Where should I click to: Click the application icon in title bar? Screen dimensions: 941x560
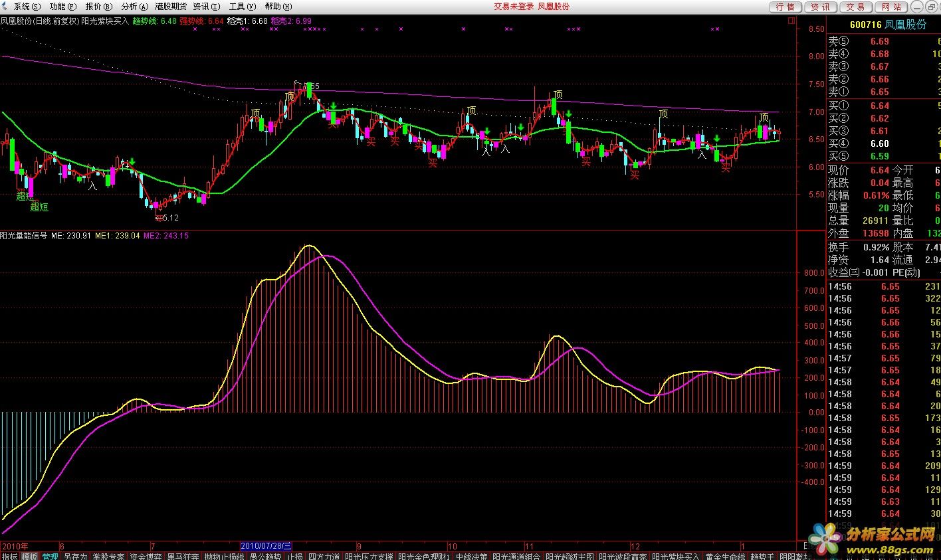[x=5, y=7]
